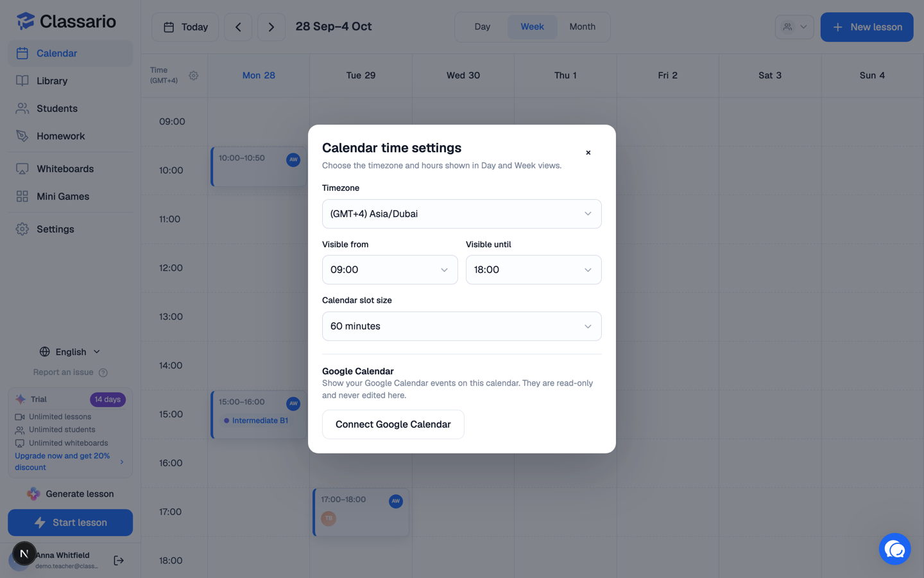Open Monday 10:00–10:50 lesson
Image resolution: width=924 pixels, height=578 pixels.
tap(259, 167)
